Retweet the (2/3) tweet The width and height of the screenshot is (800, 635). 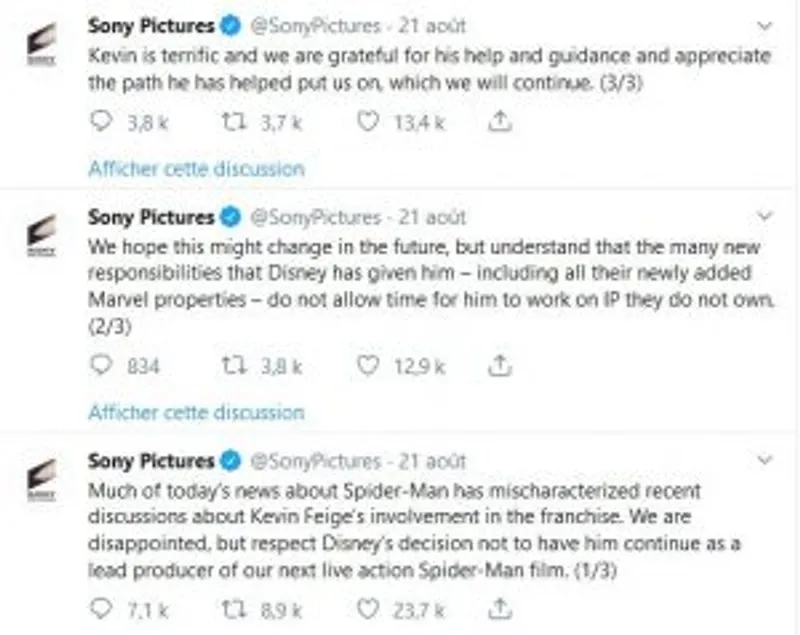click(234, 365)
